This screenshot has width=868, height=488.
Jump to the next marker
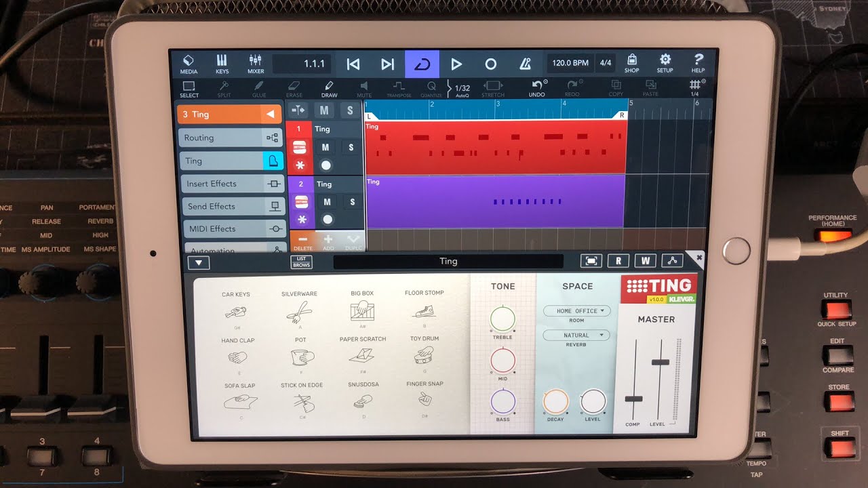coord(387,64)
